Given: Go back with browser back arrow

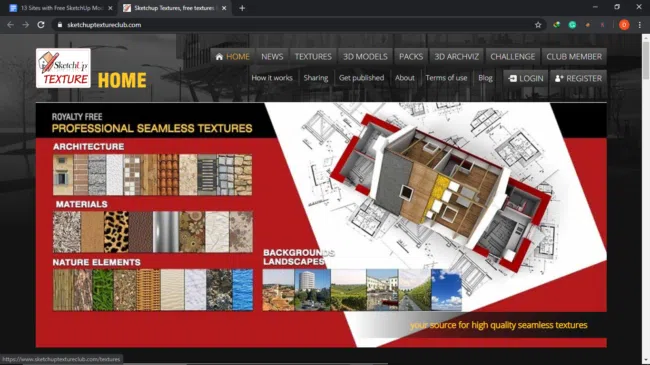Looking at the screenshot, I should 10,25.
